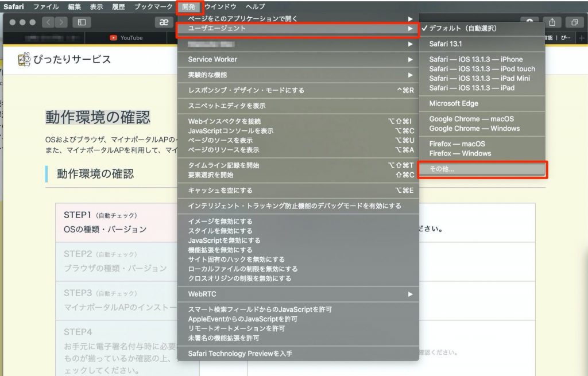Toggle サイト固有のハックを無効にする
This screenshot has width=588, height=376.
[298, 259]
